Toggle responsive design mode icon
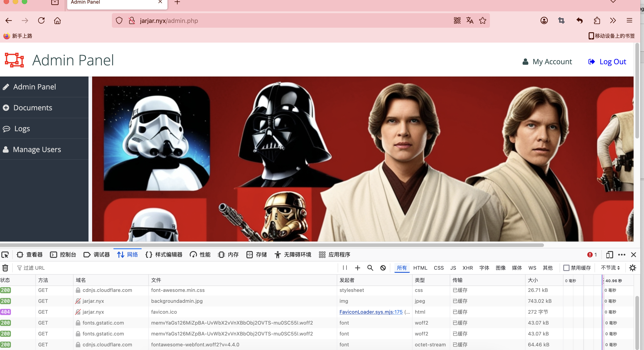The image size is (644, 350). 609,255
